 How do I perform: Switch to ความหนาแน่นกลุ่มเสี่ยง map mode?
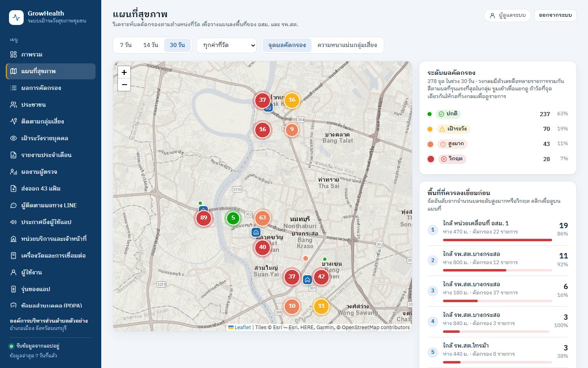[x=347, y=45]
